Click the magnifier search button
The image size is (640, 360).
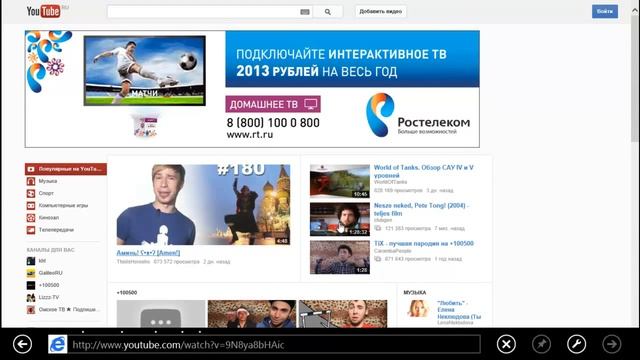click(328, 12)
